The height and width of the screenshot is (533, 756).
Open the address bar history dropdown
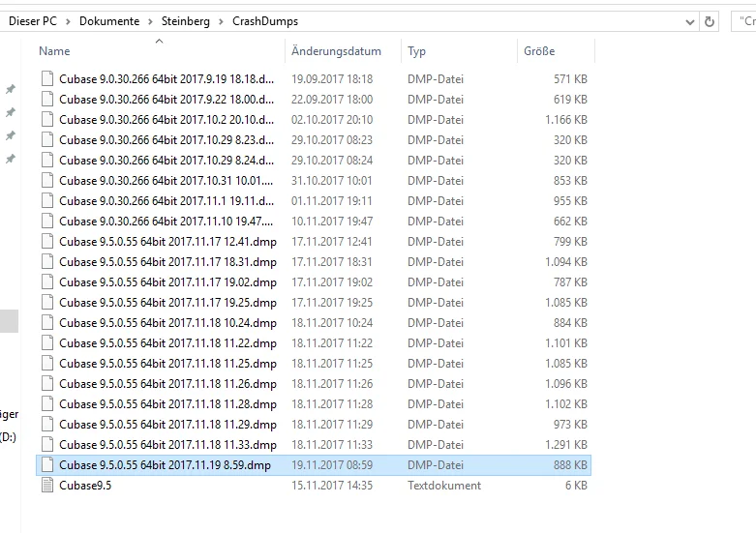coord(690,21)
